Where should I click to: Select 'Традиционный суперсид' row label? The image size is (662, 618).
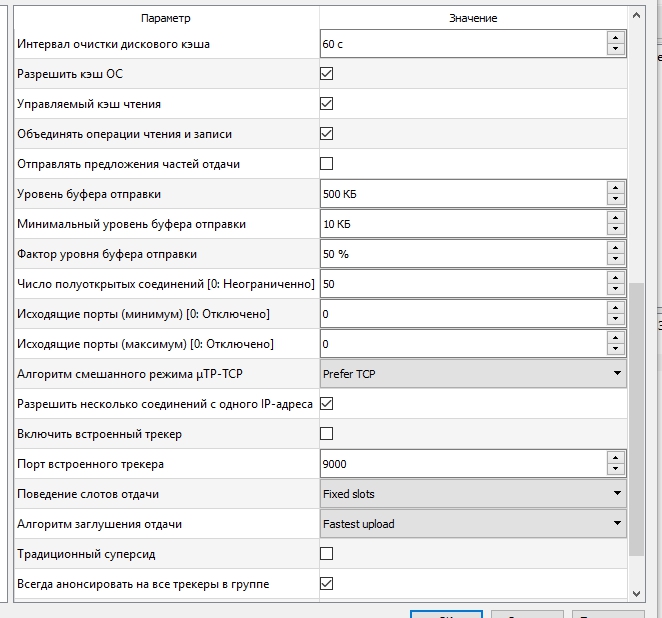(86, 554)
